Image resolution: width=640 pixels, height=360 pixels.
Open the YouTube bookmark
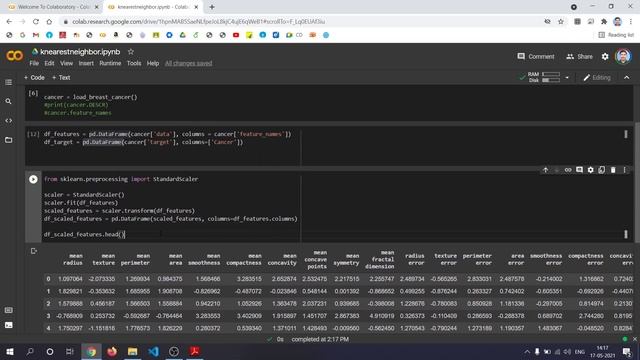[x=236, y=35]
